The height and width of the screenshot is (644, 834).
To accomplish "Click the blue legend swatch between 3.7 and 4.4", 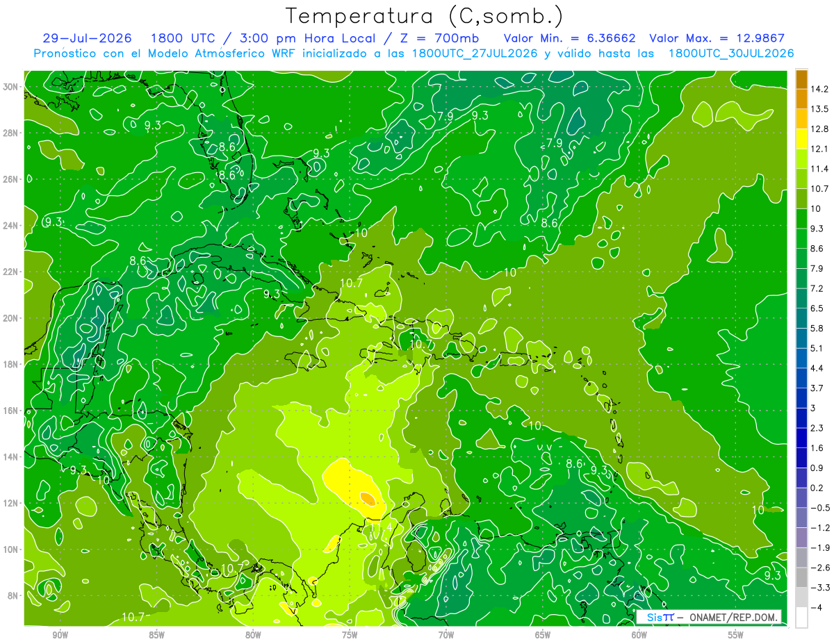I will (801, 378).
